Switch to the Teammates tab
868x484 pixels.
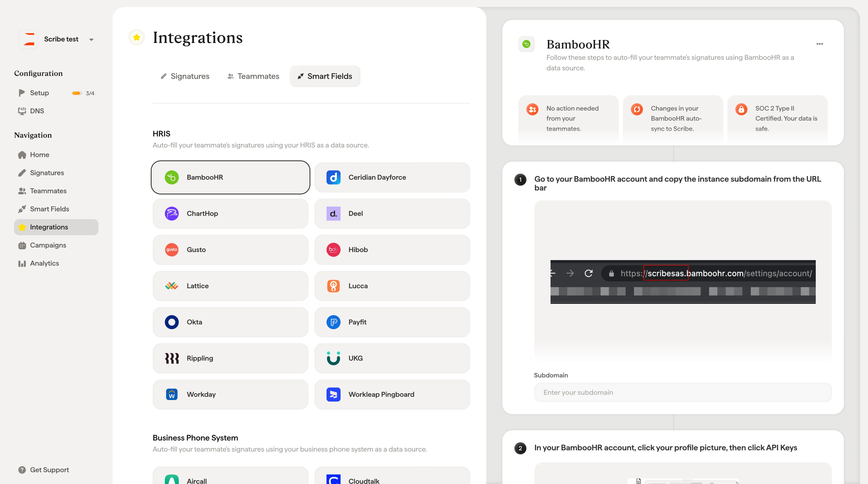253,76
